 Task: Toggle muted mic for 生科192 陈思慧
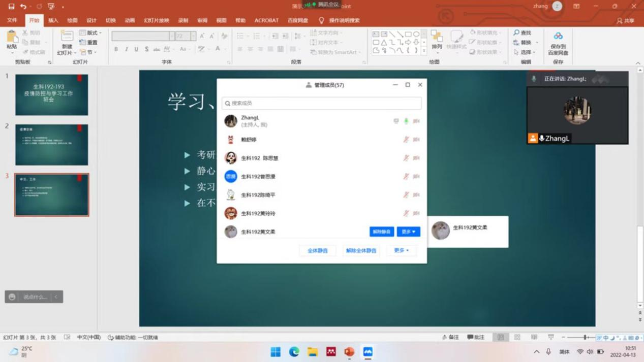point(406,158)
